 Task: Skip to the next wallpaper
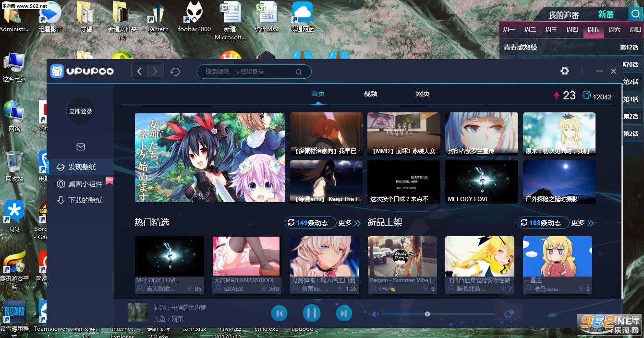pos(343,314)
